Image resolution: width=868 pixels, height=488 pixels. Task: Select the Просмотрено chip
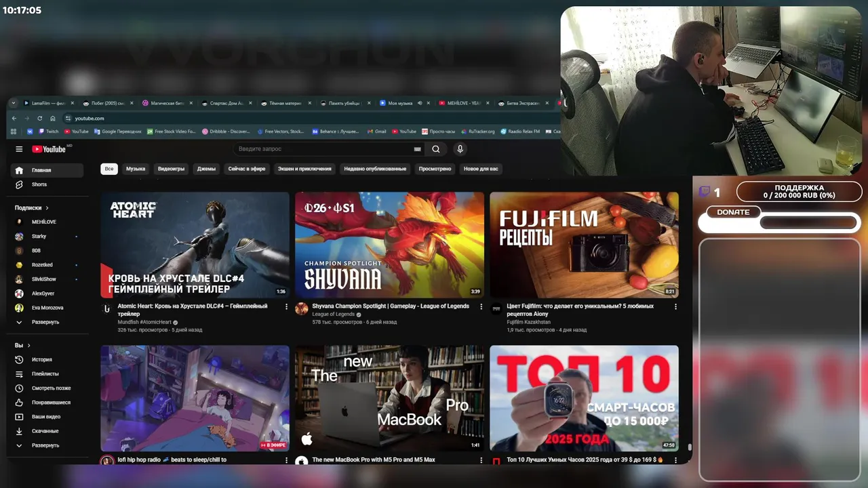pos(435,169)
